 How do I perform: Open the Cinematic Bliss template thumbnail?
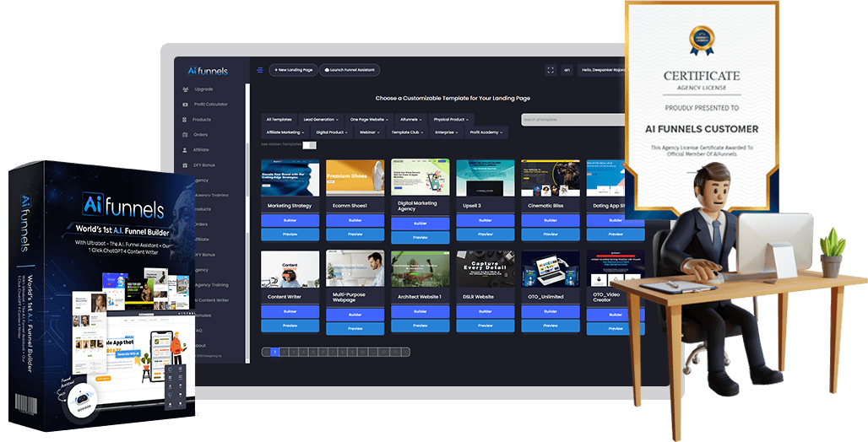click(x=551, y=178)
